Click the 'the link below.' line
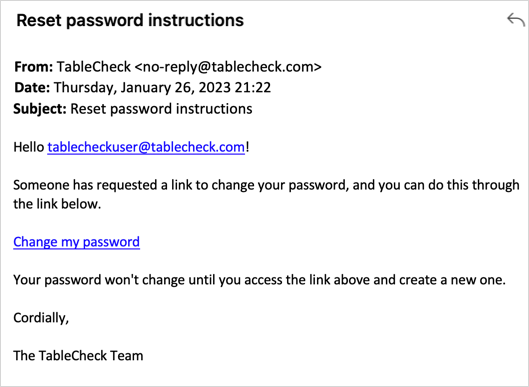 pyautogui.click(x=57, y=204)
